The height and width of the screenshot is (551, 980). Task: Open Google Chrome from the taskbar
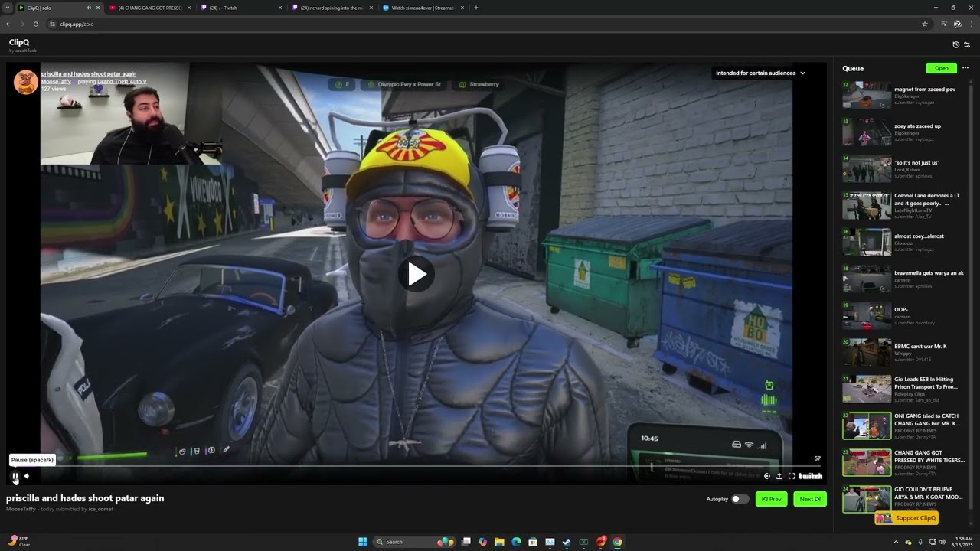[617, 542]
